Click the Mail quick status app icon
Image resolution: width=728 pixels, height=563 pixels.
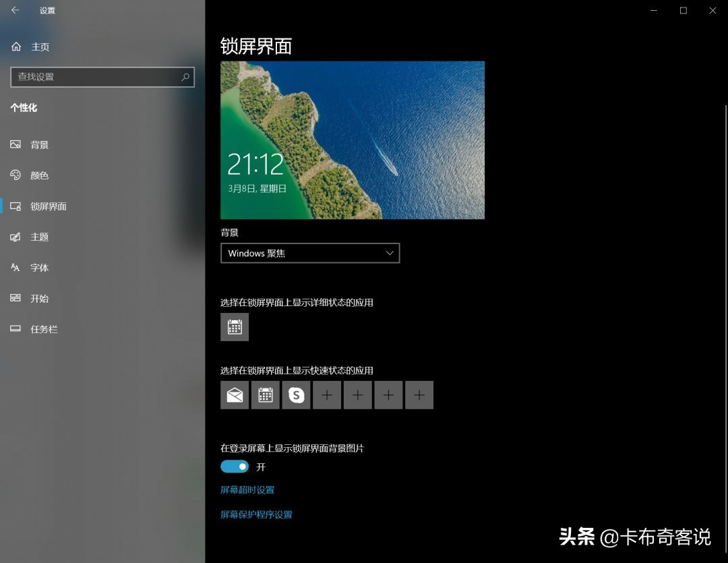click(x=235, y=395)
